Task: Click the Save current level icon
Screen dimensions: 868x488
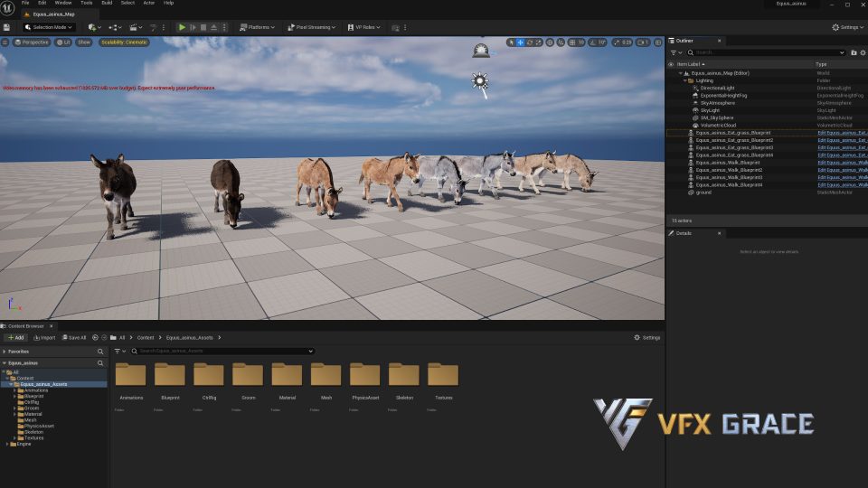Action: pyautogui.click(x=8, y=27)
